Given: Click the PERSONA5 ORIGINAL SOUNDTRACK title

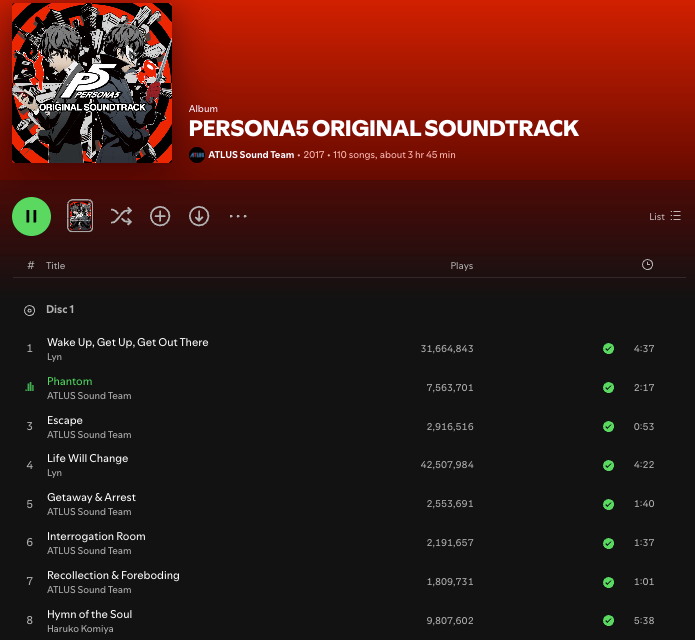Looking at the screenshot, I should pyautogui.click(x=383, y=129).
